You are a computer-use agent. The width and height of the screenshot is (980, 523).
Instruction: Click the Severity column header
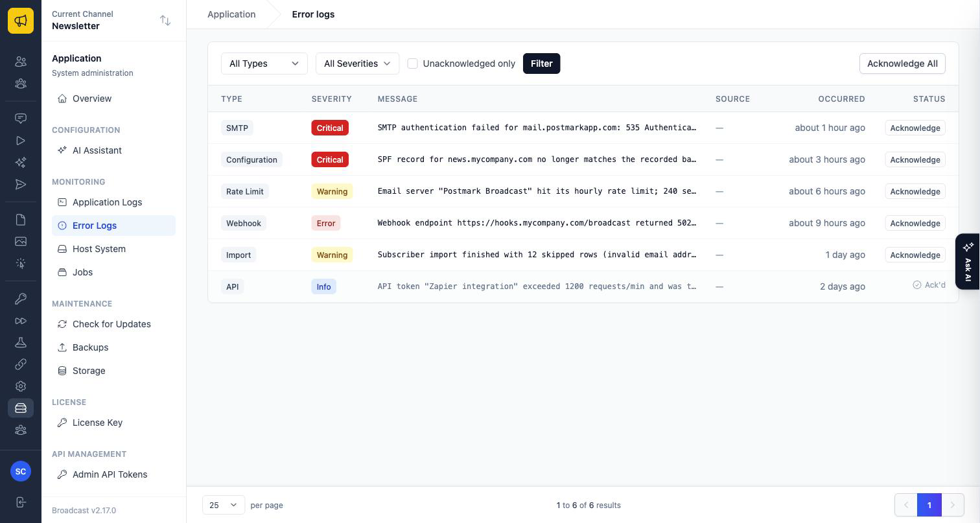click(x=331, y=99)
